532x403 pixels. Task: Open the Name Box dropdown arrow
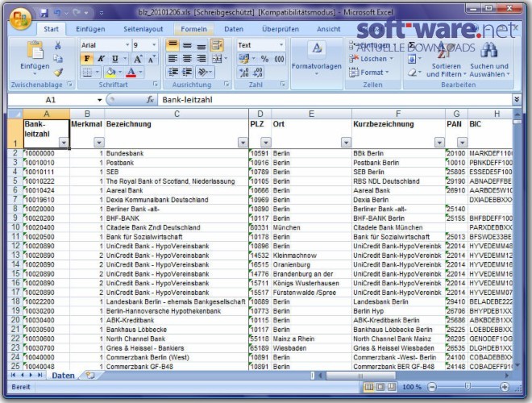click(x=99, y=100)
